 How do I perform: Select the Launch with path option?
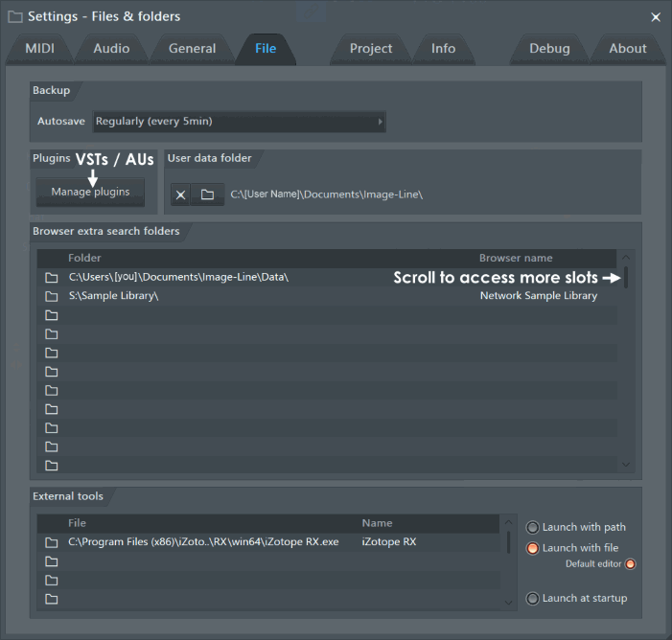[533, 527]
